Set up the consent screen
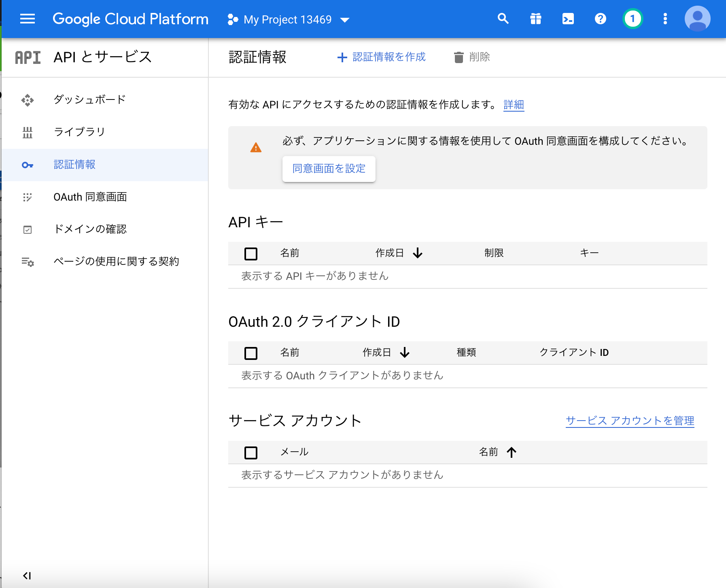726x588 pixels. coord(329,169)
